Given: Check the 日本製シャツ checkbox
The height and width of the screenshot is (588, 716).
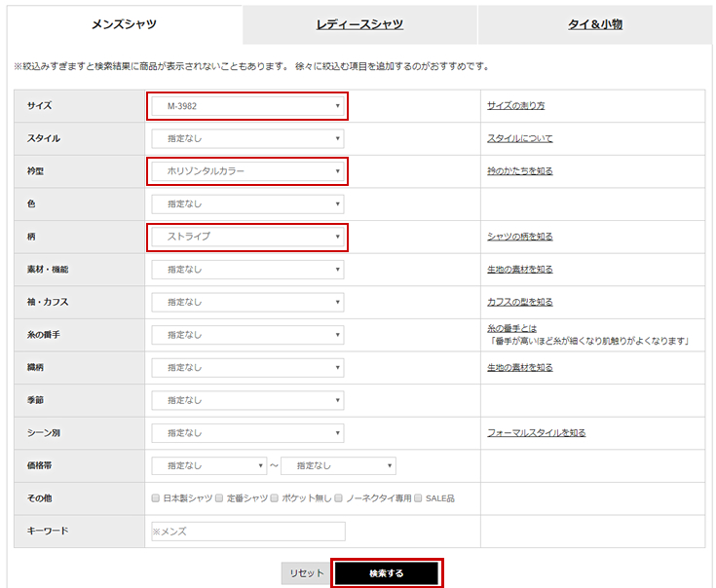Looking at the screenshot, I should coord(156,498).
